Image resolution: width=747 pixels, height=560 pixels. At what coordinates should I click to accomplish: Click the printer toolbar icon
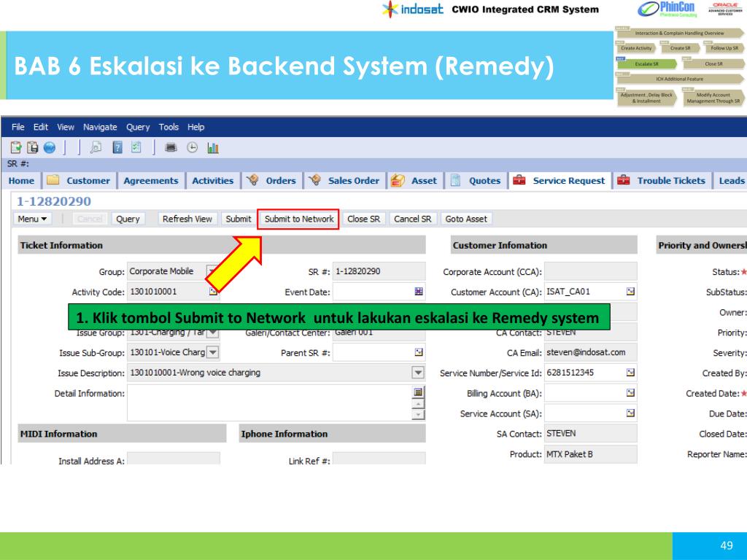pyautogui.click(x=171, y=147)
